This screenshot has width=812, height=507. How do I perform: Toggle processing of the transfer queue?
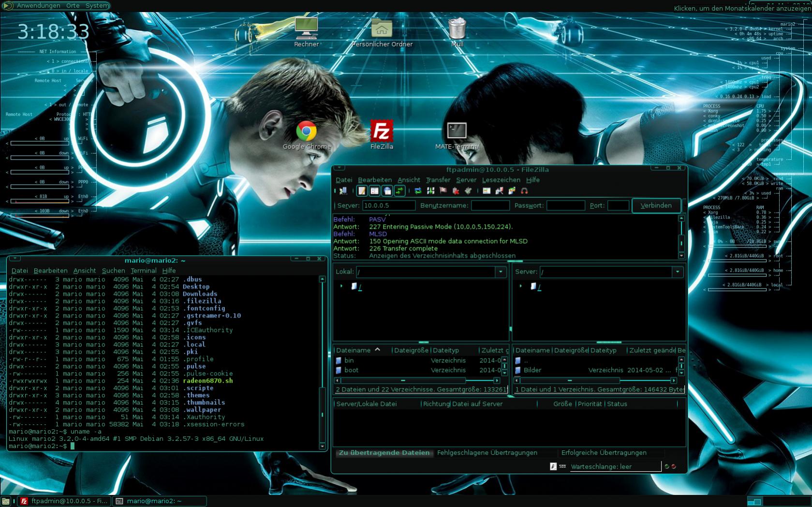tap(430, 191)
